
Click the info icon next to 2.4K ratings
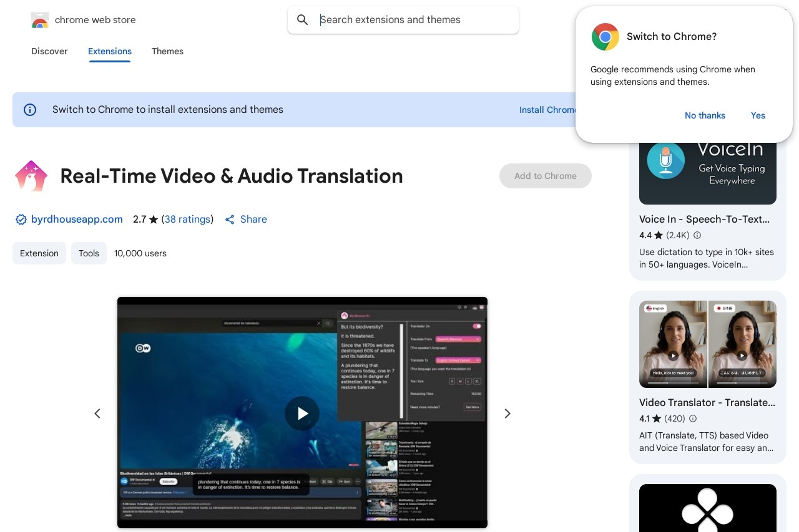click(697, 236)
